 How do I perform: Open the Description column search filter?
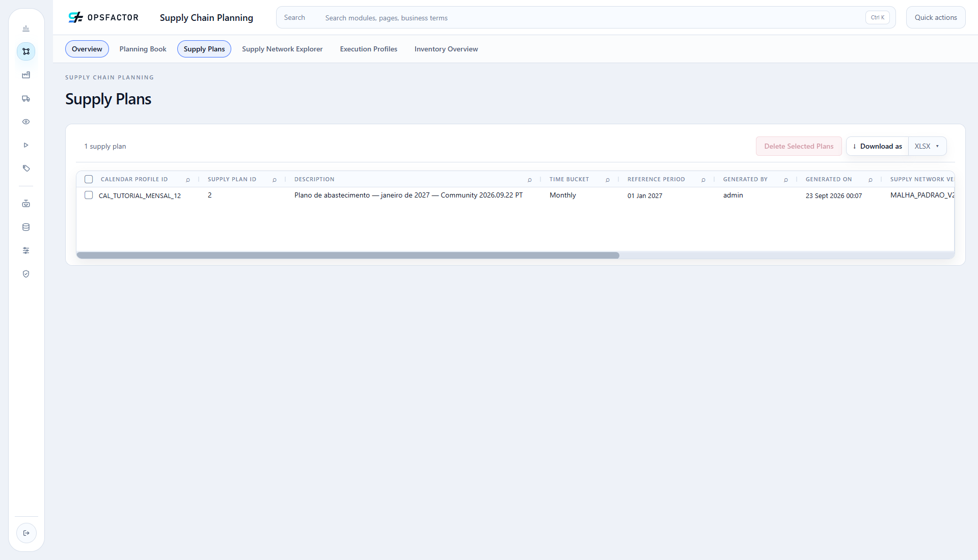coord(530,180)
